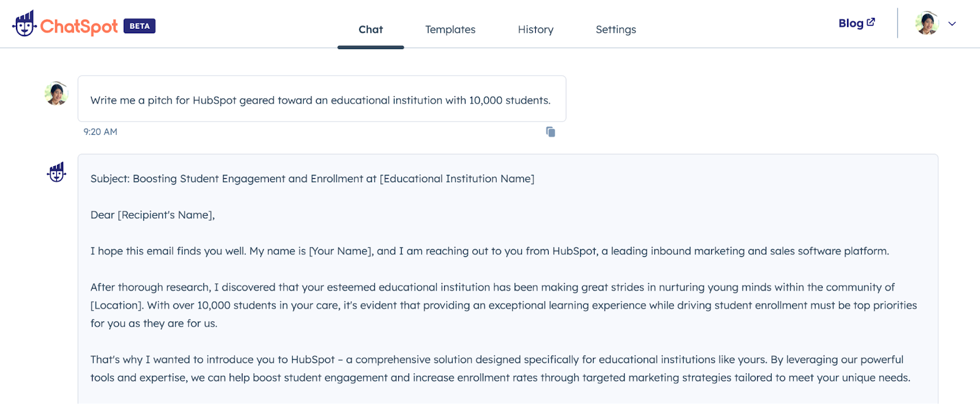The image size is (980, 404).
Task: Click the ChatSpot mascot logo icon
Action: pyautogui.click(x=24, y=24)
